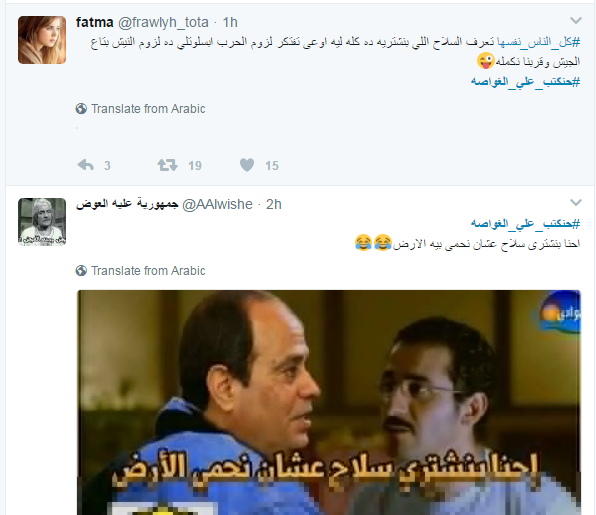This screenshot has height=515, width=596.
Task: Open hashtag on last line of fatma's tweet
Action: [x=525, y=81]
